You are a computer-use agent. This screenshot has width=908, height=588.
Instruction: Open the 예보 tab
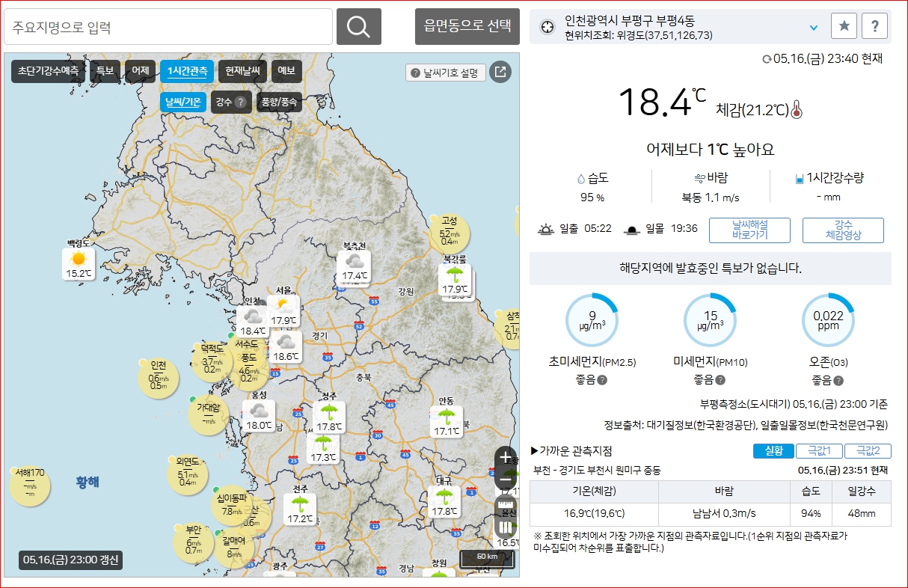(286, 71)
